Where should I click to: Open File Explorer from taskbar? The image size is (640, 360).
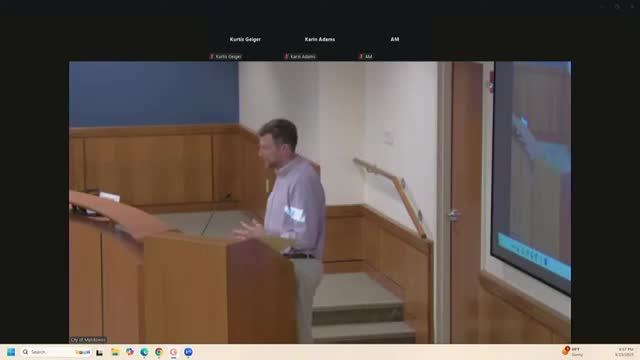coord(115,352)
